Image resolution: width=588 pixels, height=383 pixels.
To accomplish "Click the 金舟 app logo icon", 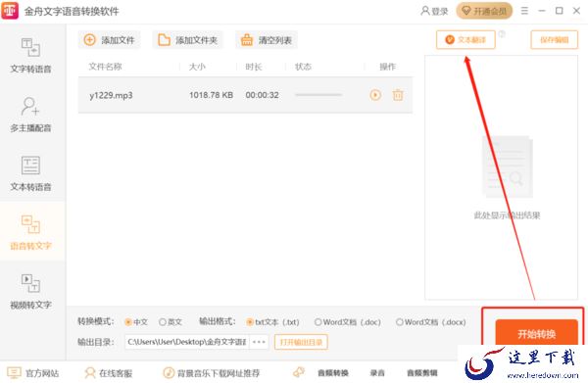I will tap(10, 11).
